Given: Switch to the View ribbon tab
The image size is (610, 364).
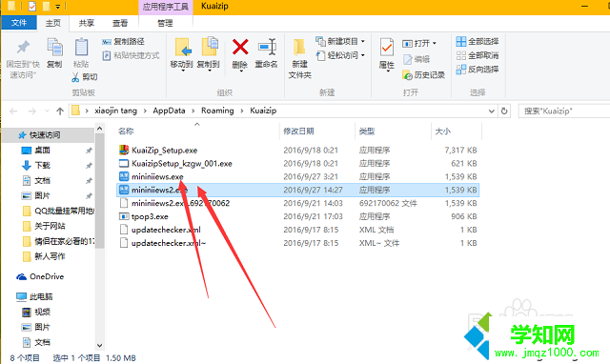Looking at the screenshot, I should (120, 23).
